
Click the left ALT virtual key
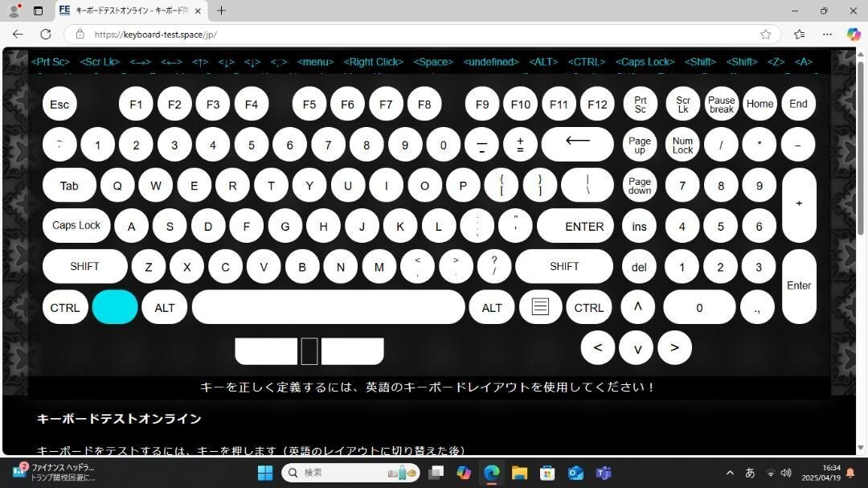(165, 307)
